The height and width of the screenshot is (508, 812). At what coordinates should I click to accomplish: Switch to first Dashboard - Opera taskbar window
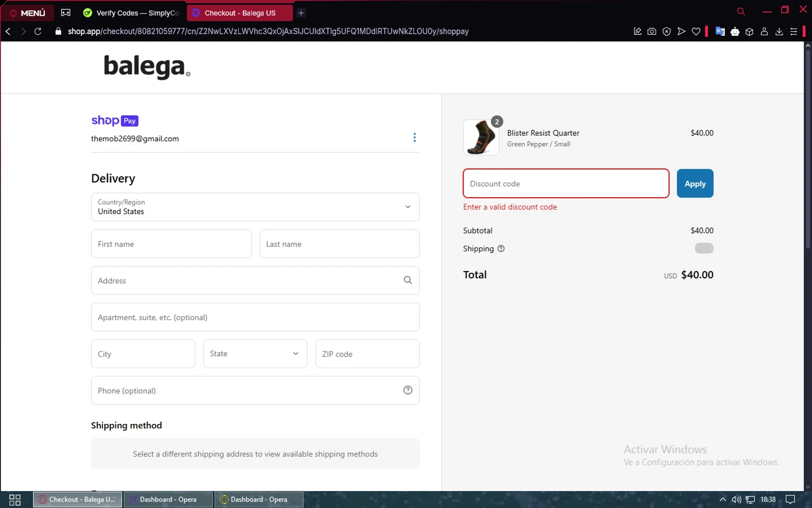pos(168,499)
